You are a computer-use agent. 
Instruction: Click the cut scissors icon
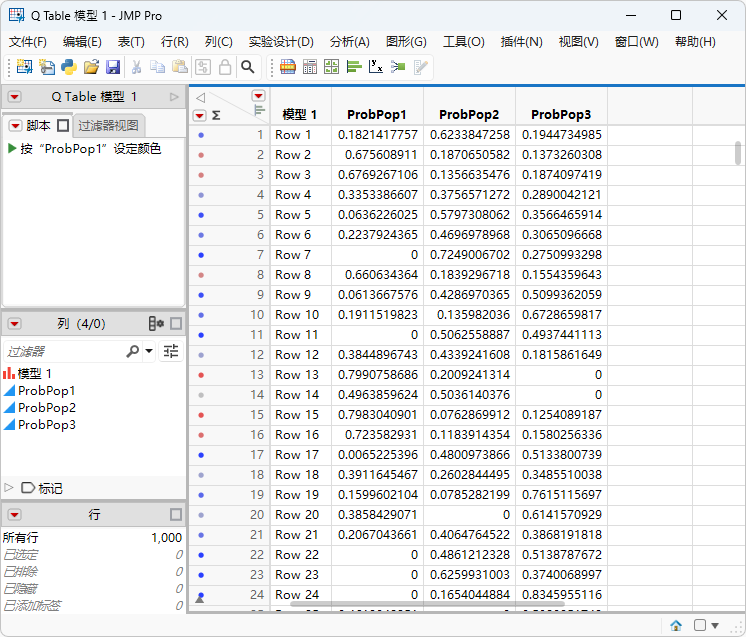click(137, 67)
